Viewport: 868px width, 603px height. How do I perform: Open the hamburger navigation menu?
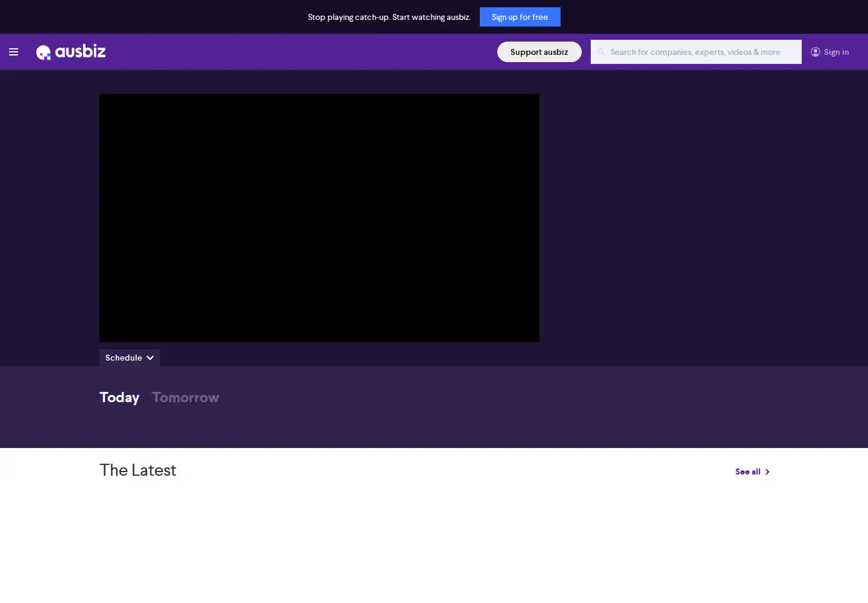pos(14,52)
